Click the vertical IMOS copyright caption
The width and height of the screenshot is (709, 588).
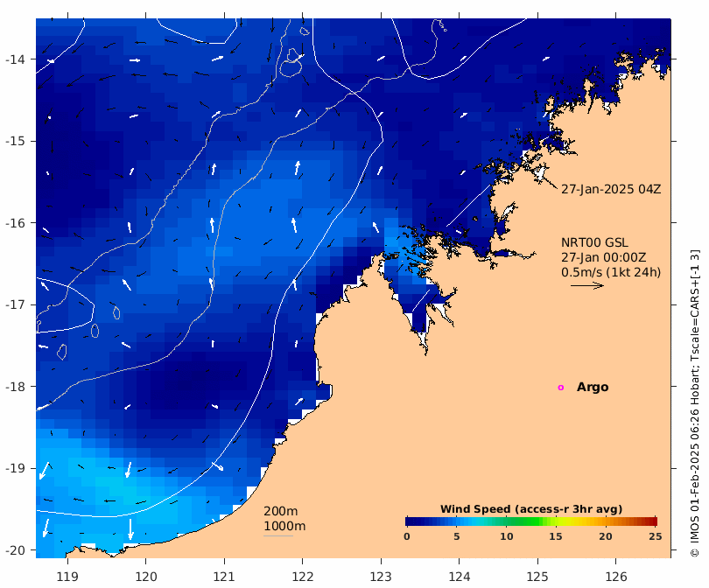pyautogui.click(x=695, y=403)
